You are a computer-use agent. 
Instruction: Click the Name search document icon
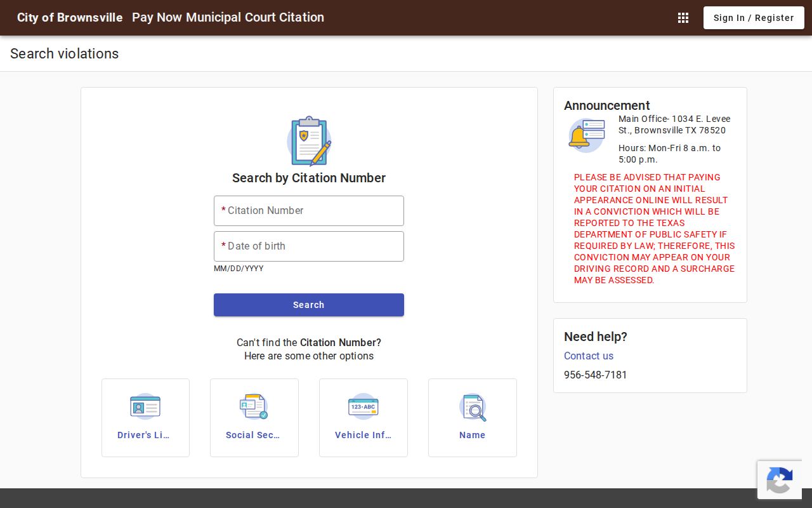tap(473, 407)
